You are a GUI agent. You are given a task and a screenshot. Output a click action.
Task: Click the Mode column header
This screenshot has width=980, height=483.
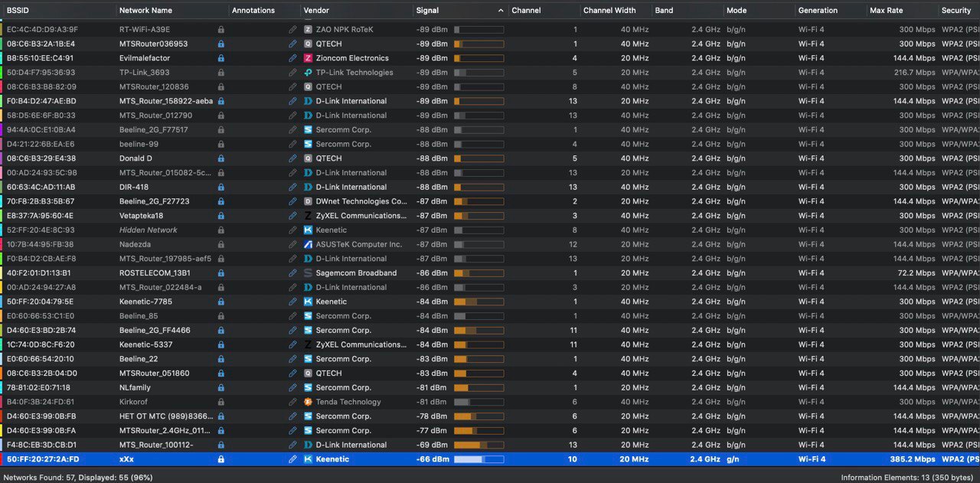click(737, 11)
